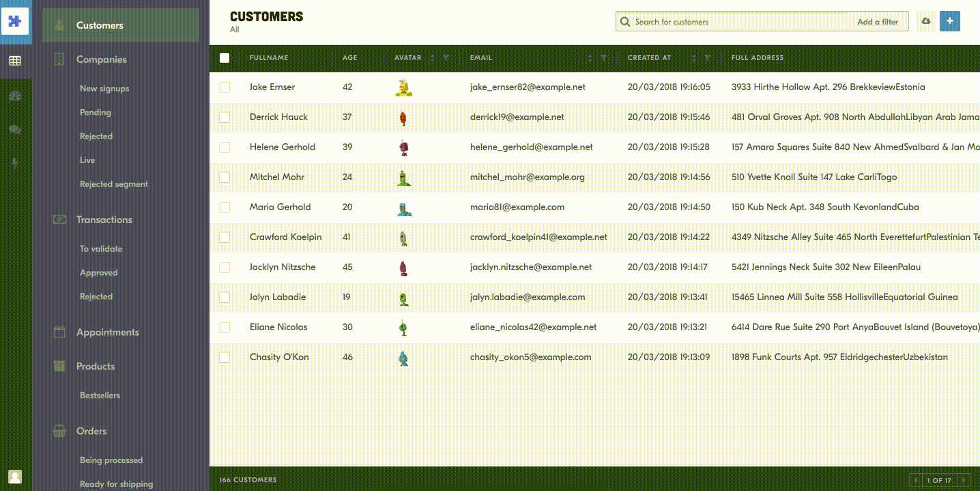980x491 pixels.
Task: Check the Mitchel Mohr row checkbox
Action: click(225, 177)
